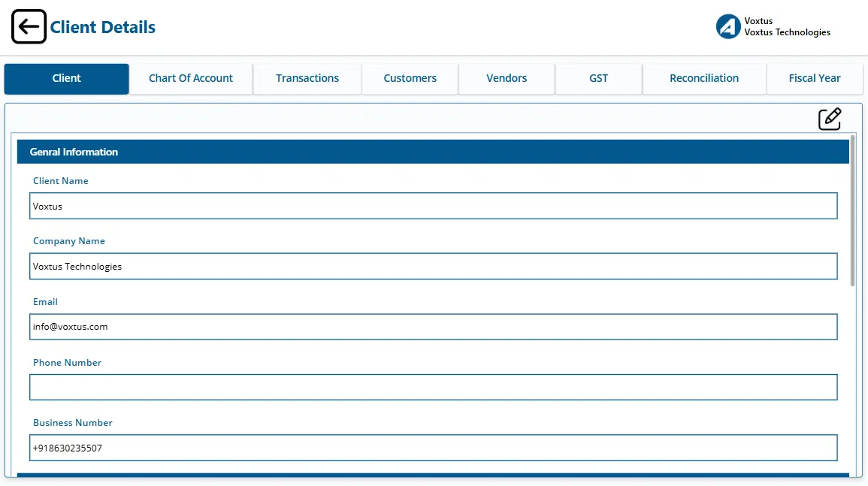This screenshot has width=868, height=486.
Task: Click the Voxtus logo avatar
Action: [x=728, y=26]
